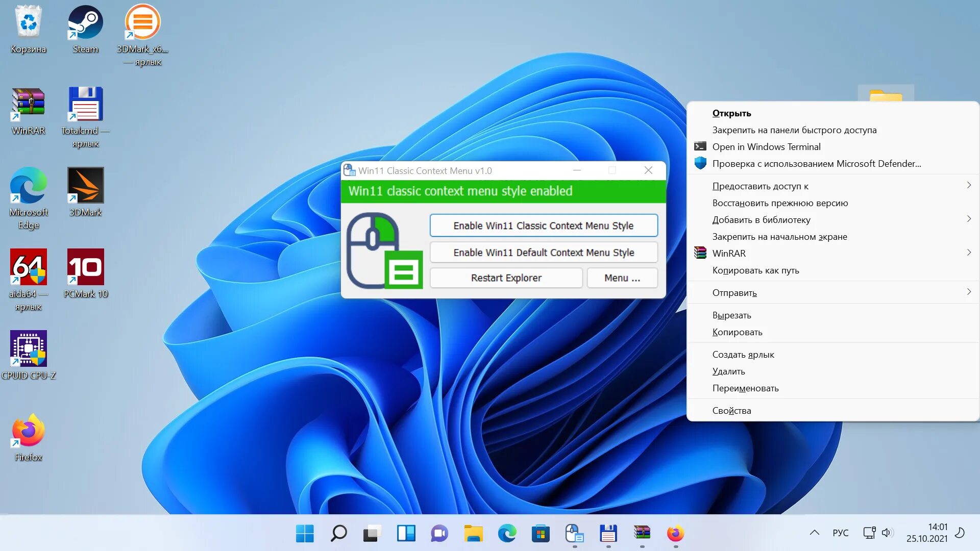Open the Menu ... button

pyautogui.click(x=622, y=278)
